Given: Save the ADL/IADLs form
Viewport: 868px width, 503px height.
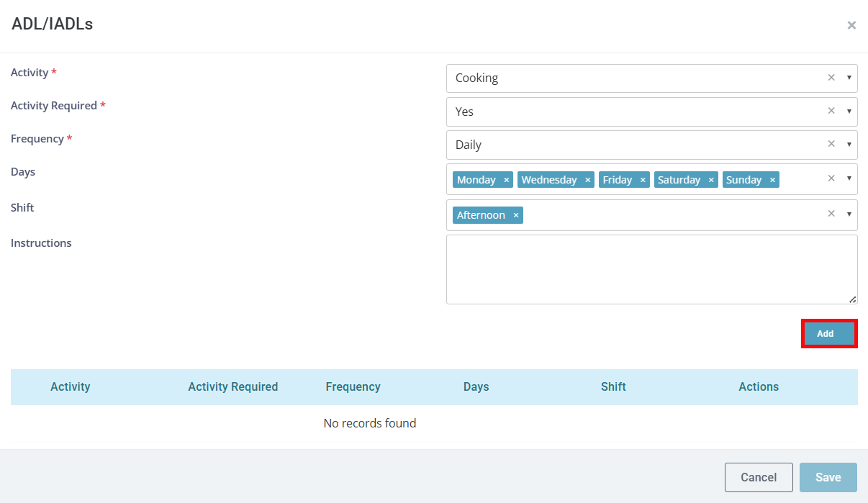Looking at the screenshot, I should click(x=828, y=477).
